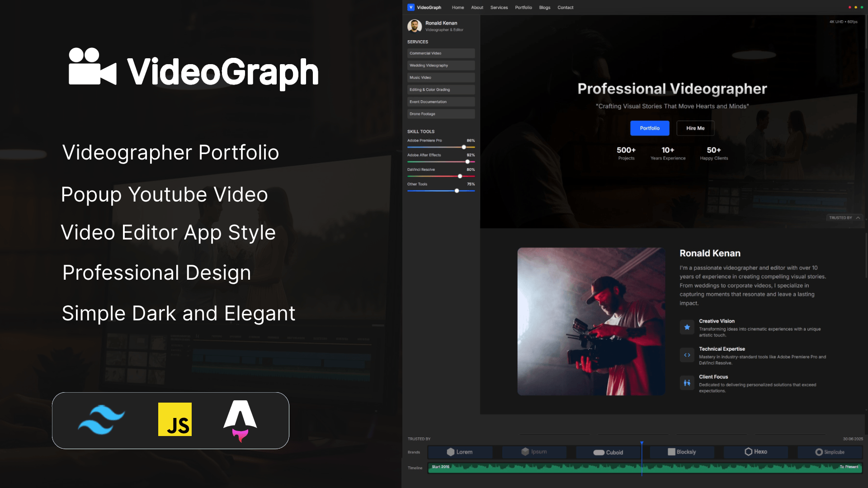Viewport: 868px width, 488px height.
Task: Click the Creative Vision star icon
Action: 687,327
